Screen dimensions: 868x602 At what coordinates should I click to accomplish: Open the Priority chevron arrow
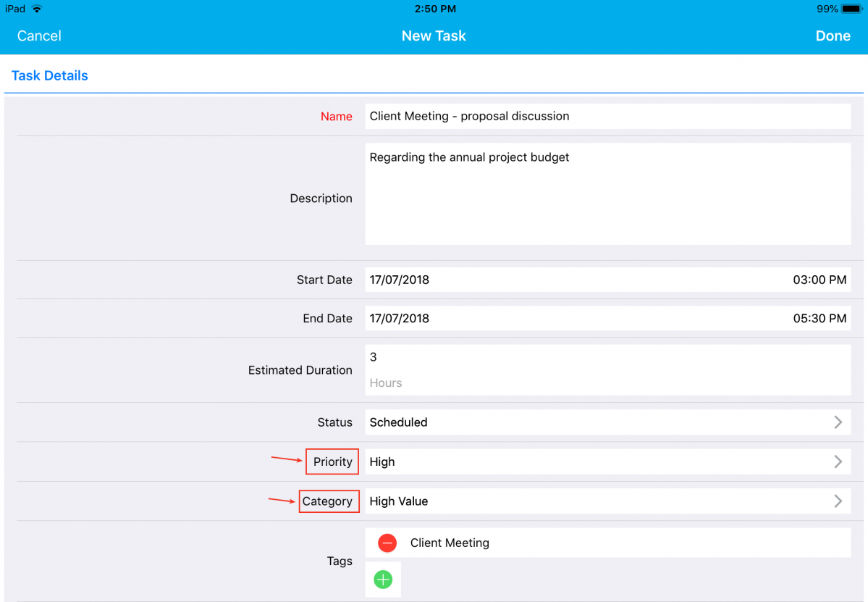[838, 461]
